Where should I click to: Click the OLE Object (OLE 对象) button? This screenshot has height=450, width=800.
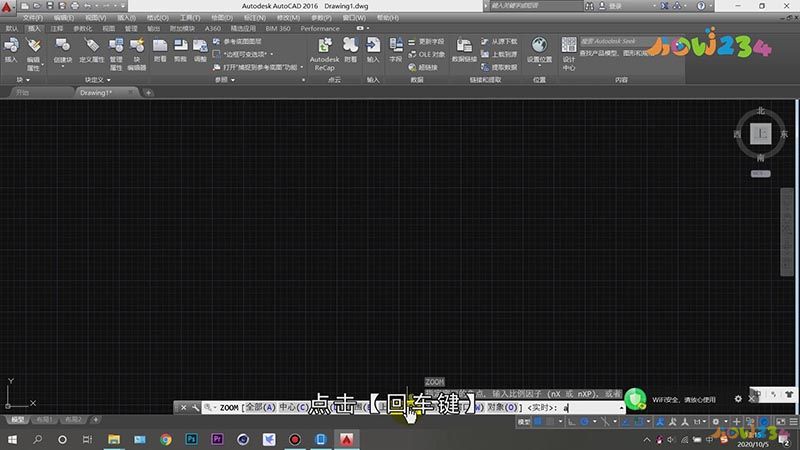click(427, 54)
